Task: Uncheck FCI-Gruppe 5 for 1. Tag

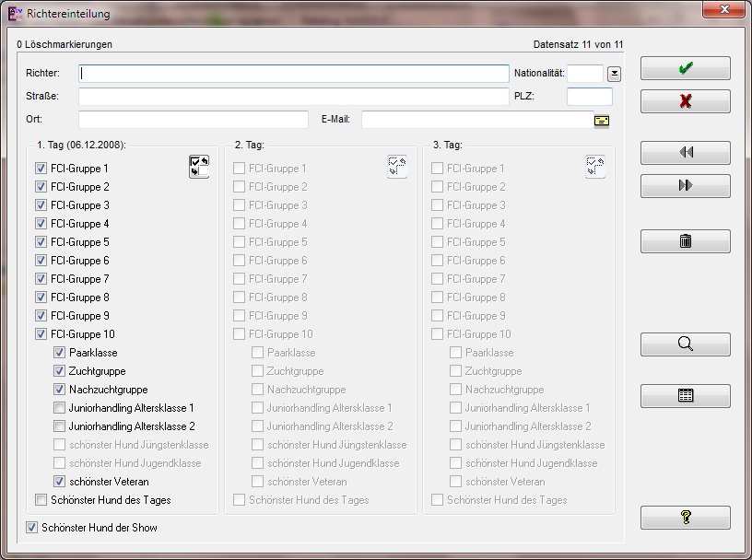Action: [41, 241]
